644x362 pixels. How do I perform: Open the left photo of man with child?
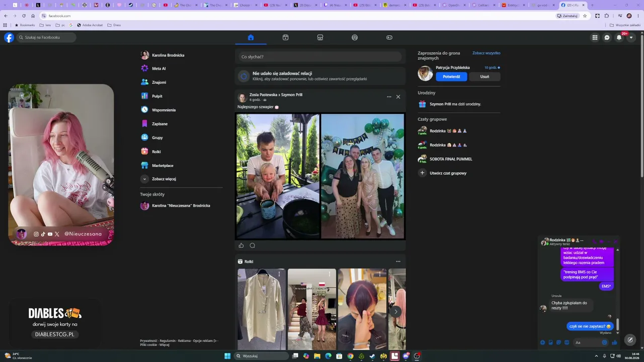(278, 176)
